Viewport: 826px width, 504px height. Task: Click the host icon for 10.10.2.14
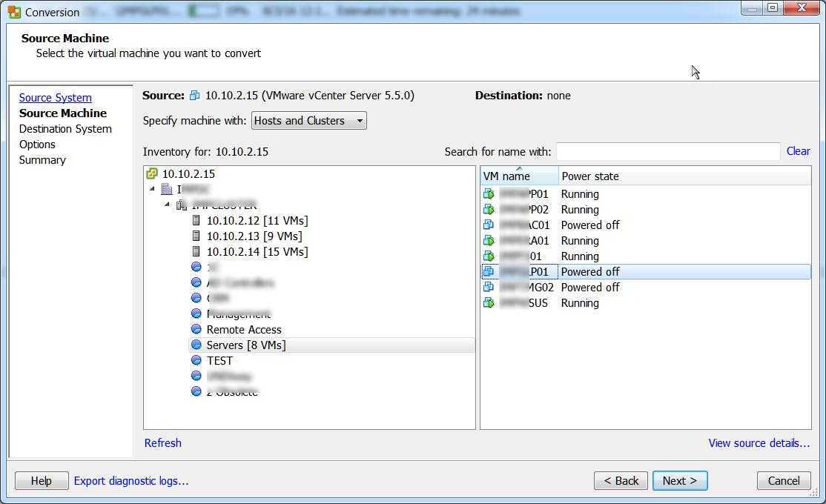[196, 251]
